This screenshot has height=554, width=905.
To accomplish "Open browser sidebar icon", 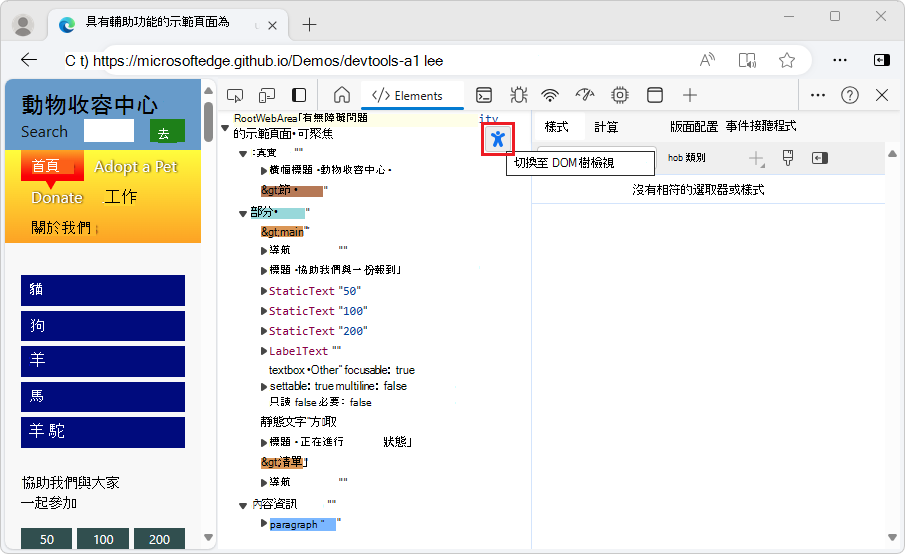I will (882, 60).
